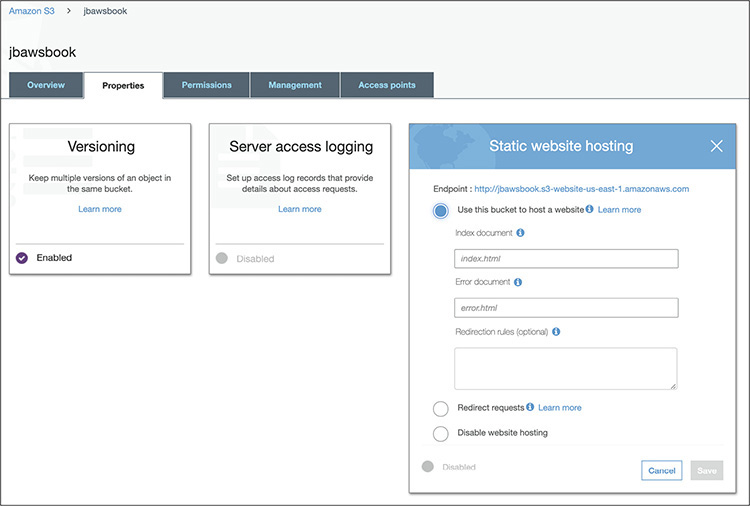The height and width of the screenshot is (506, 750).
Task: Go to the Management tab
Action: pos(295,85)
